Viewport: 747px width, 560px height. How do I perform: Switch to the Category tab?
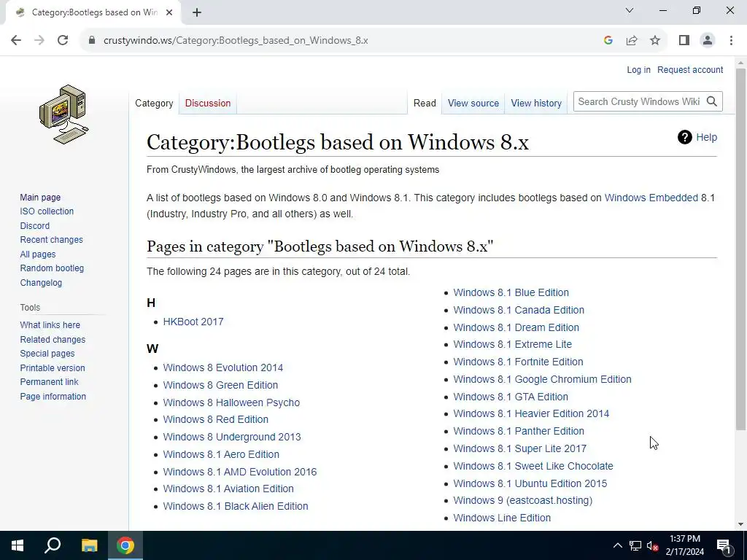pos(154,103)
